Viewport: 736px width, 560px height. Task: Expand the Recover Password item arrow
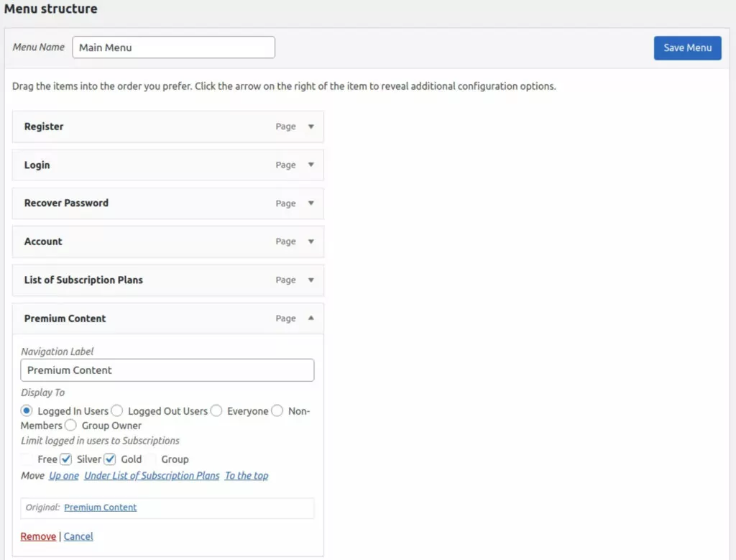pos(310,203)
